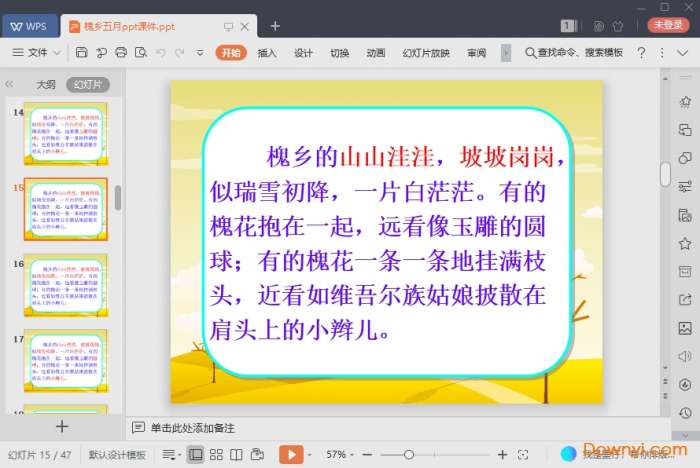
Task: Click 单击此处添加备注 notes field
Action: (x=193, y=428)
